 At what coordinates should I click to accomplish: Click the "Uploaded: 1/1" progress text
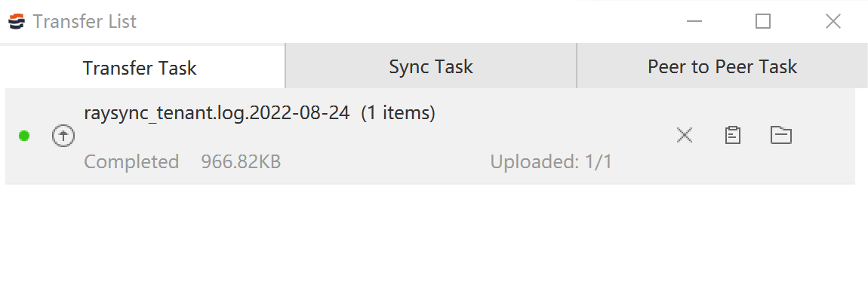(551, 162)
